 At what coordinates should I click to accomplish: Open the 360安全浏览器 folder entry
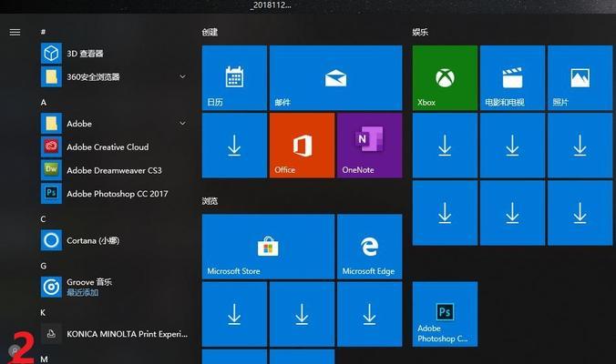[x=114, y=76]
